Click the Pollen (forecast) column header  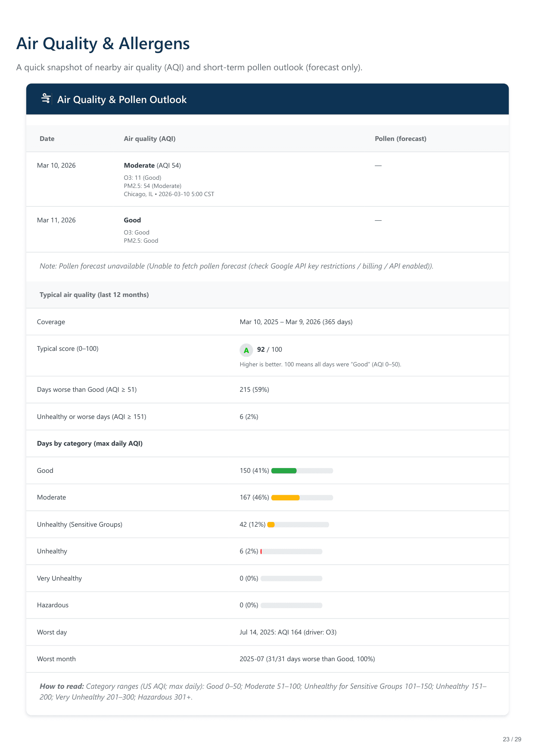pos(400,139)
